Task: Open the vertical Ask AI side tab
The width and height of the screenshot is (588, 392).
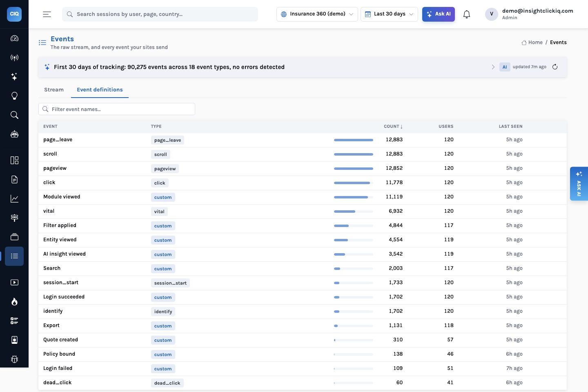Action: coord(579,184)
